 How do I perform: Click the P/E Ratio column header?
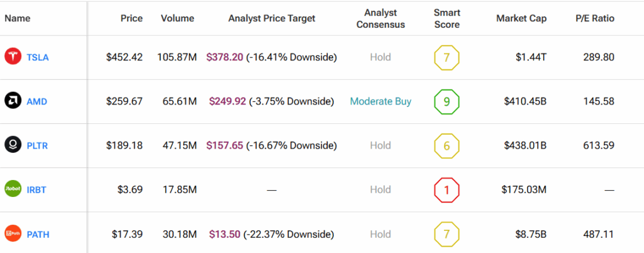594,18
